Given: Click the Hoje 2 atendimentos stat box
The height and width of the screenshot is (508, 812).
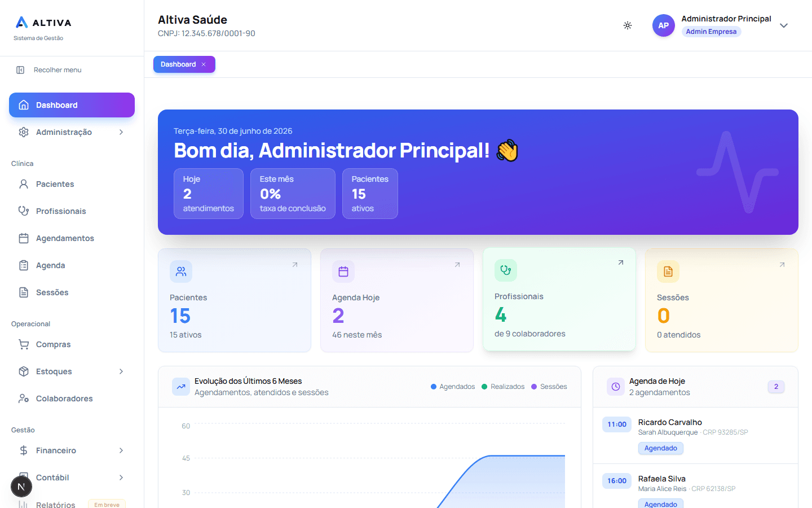Looking at the screenshot, I should [x=209, y=194].
